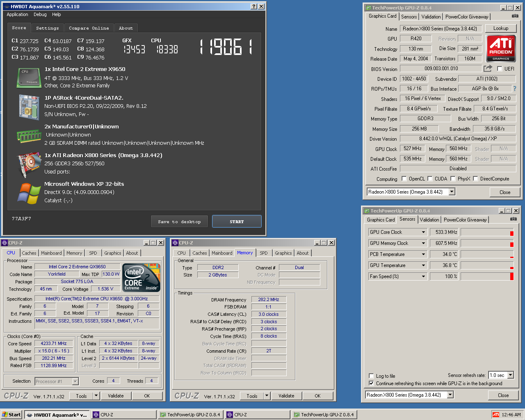This screenshot has width=525, height=420.
Task: Expand the GPU Temperature sensor dropdown
Action: [x=423, y=265]
